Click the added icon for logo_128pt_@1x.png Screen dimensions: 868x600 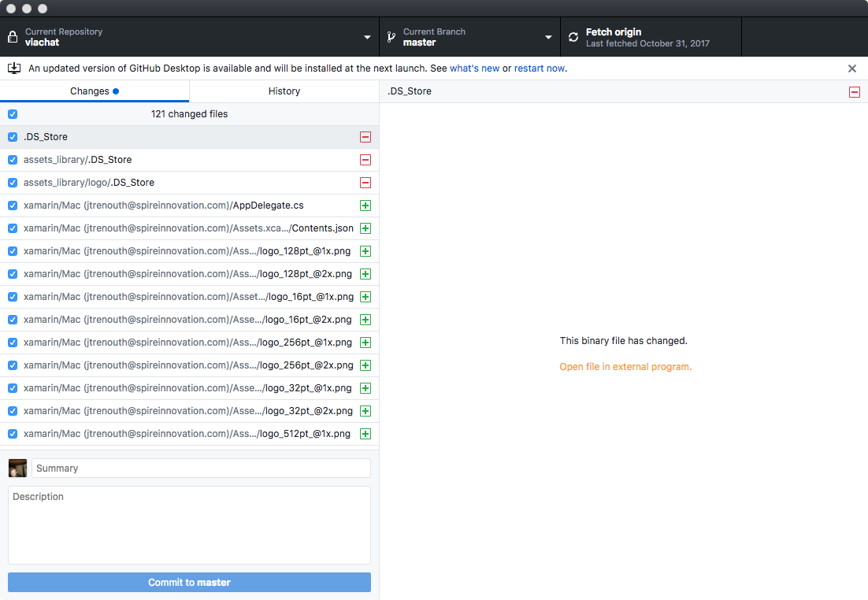tap(365, 251)
